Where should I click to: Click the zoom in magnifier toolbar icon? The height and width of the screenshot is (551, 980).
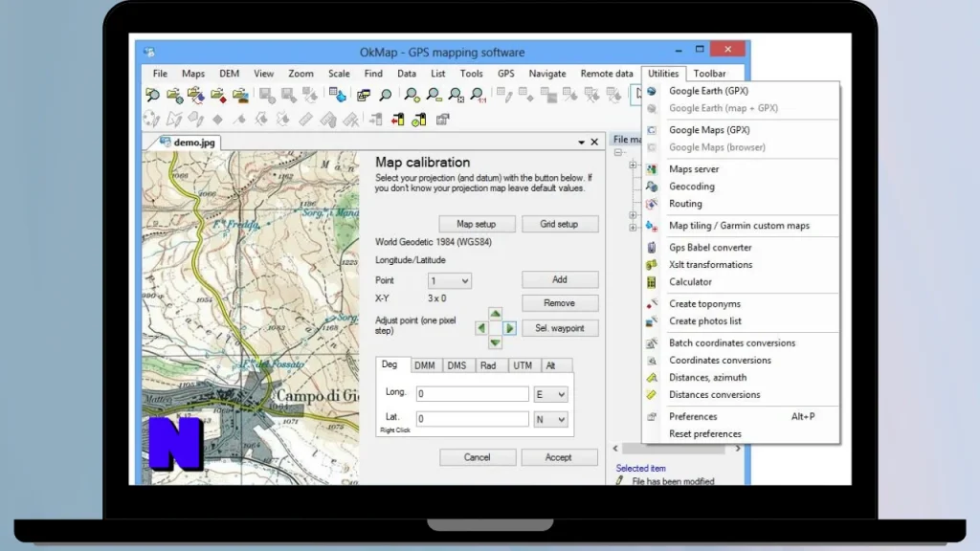tap(412, 95)
